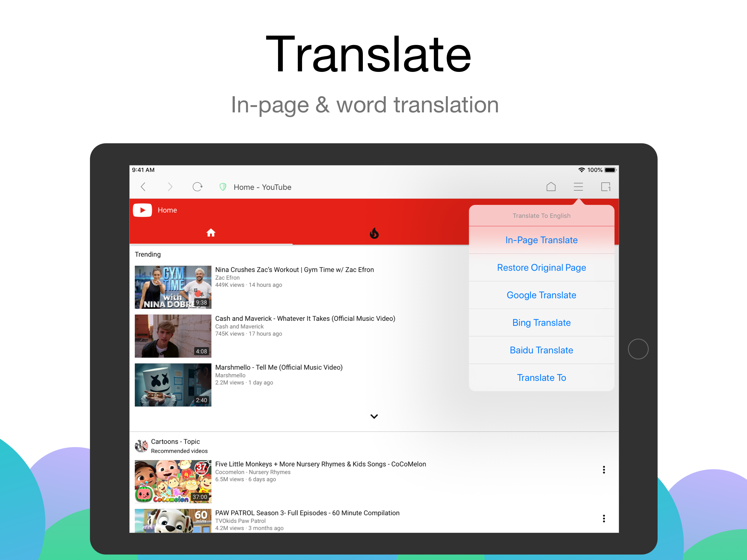Tap the browser forward arrow
This screenshot has width=747, height=560.
170,187
